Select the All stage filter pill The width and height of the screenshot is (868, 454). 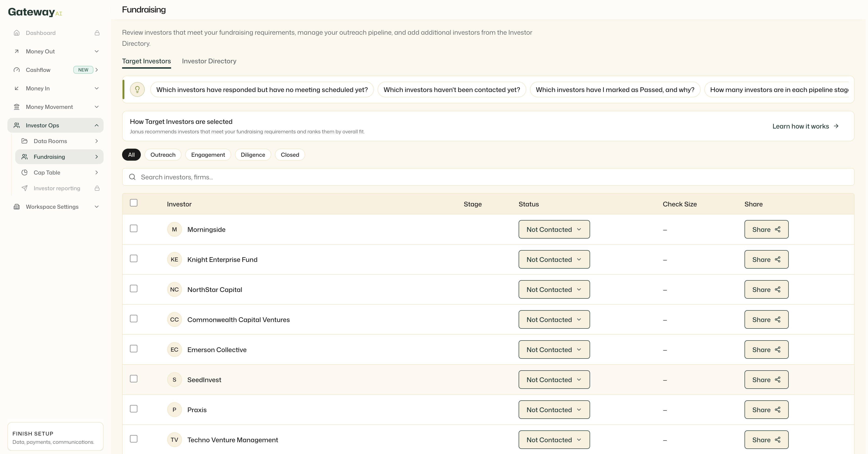(131, 155)
